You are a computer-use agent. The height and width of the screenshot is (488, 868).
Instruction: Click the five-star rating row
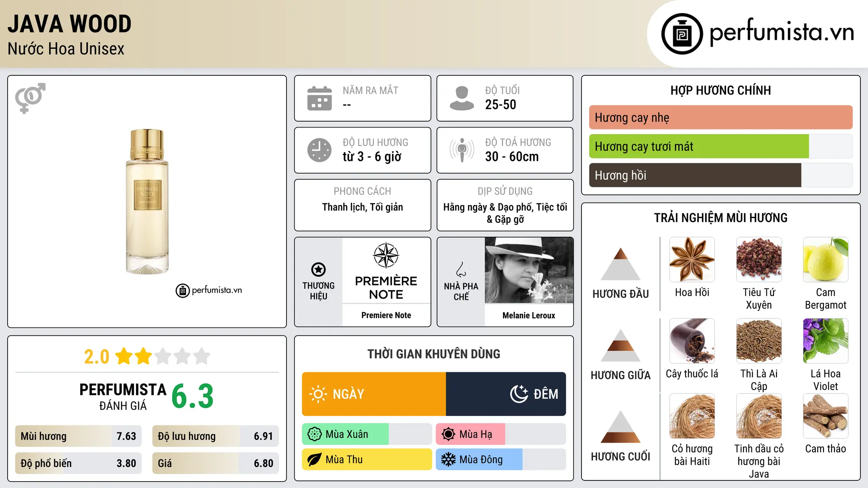click(x=163, y=356)
